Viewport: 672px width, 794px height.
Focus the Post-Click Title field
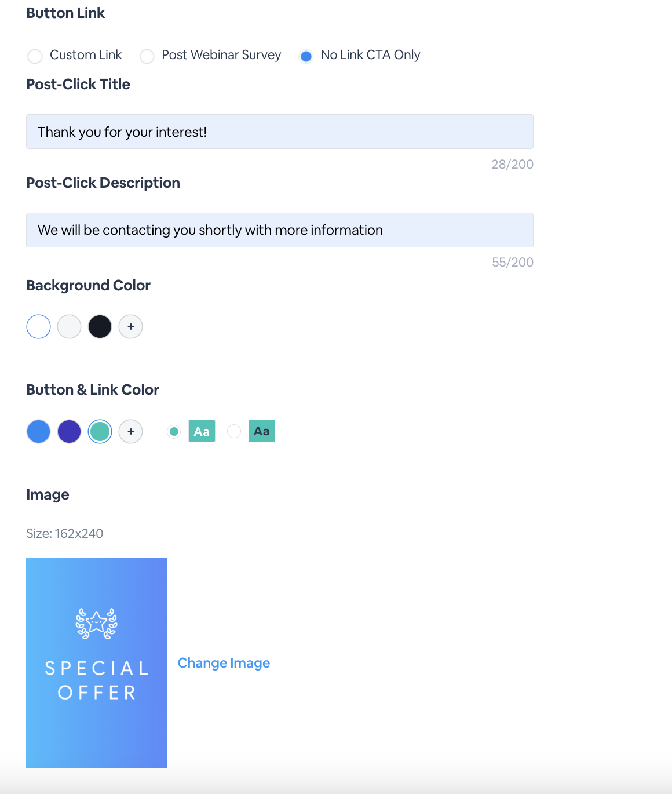(280, 132)
